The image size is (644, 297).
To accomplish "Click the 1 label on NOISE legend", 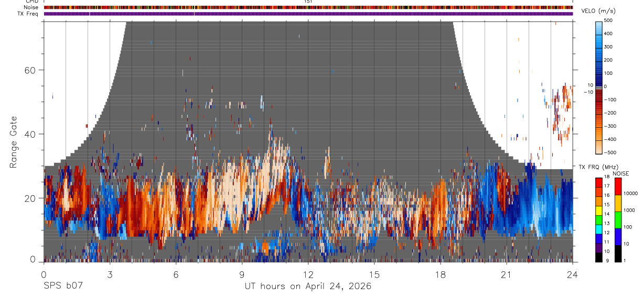I will [625, 260].
